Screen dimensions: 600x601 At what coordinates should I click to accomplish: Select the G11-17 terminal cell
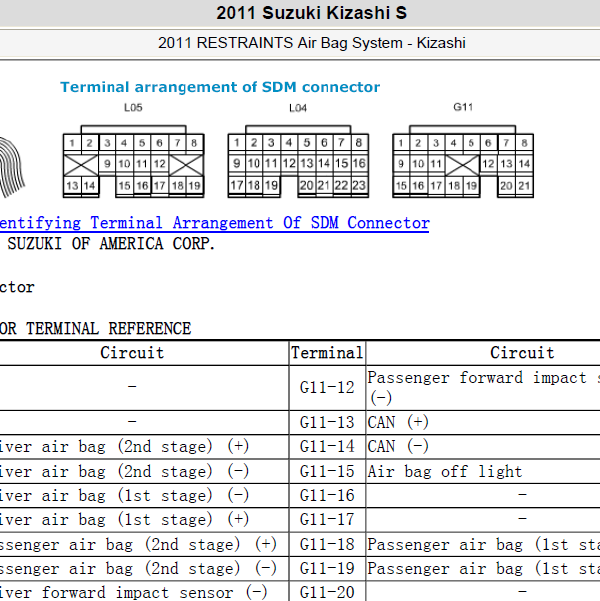327,520
